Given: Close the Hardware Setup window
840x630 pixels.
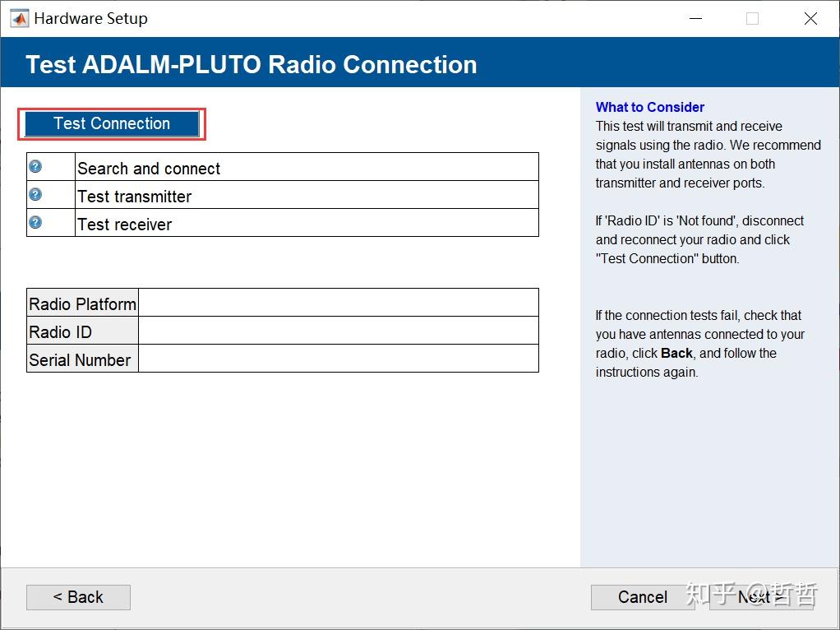Looking at the screenshot, I should pyautogui.click(x=810, y=19).
